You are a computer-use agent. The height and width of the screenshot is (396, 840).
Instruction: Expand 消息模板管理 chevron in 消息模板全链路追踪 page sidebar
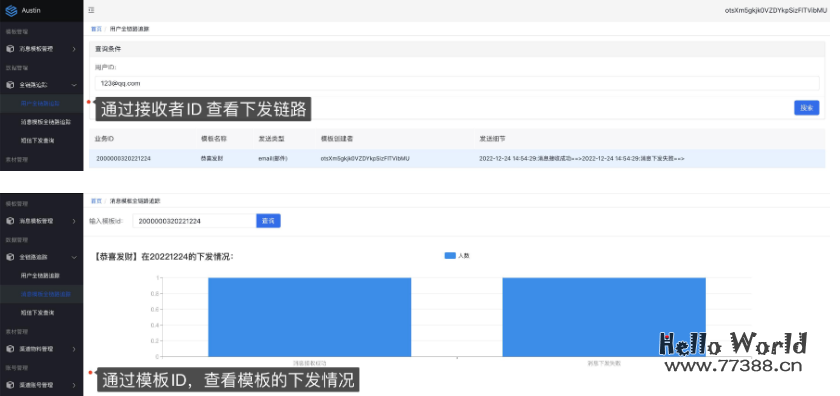(74, 221)
